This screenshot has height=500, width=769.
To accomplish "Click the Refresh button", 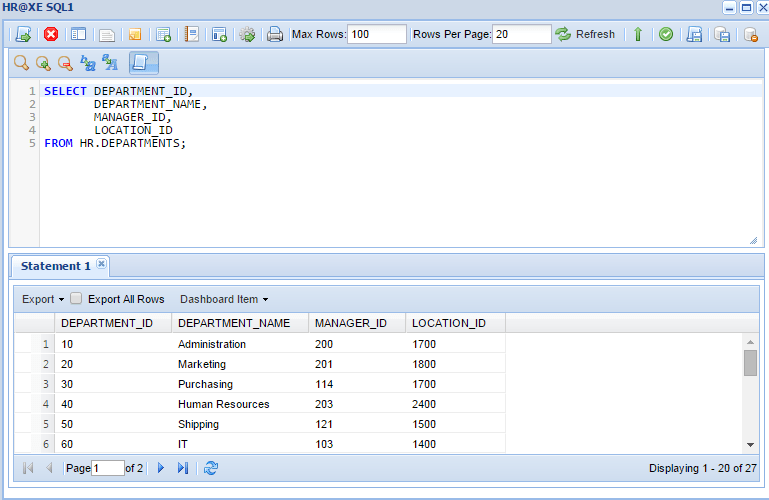I will (585, 34).
